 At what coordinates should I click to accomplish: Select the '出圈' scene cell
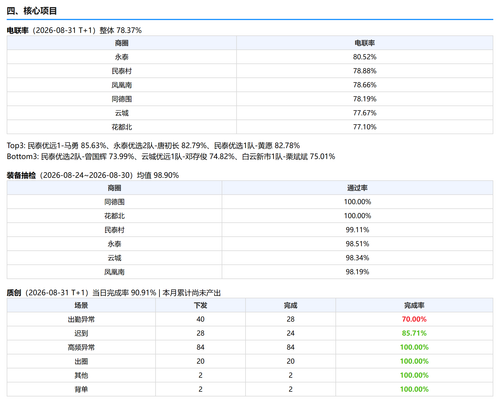(81, 361)
